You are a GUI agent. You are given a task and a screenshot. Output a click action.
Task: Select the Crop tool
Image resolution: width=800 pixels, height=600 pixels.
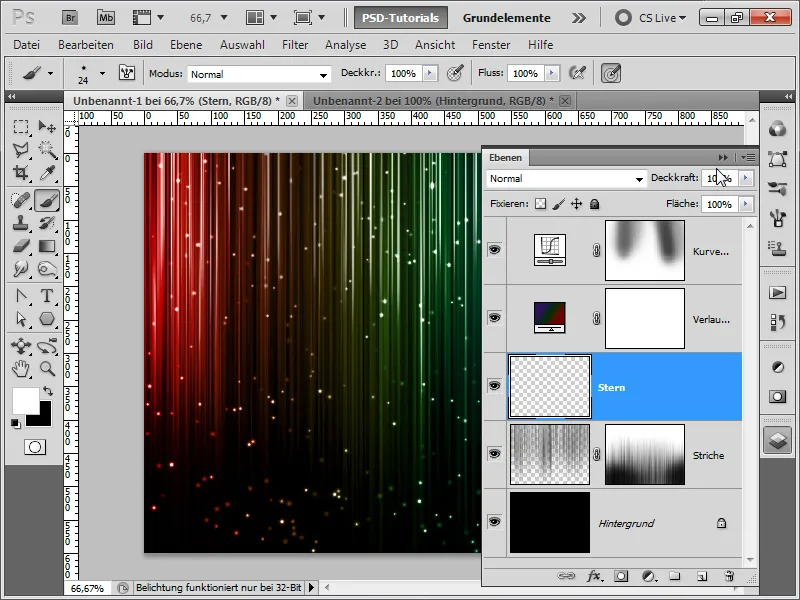pyautogui.click(x=21, y=173)
